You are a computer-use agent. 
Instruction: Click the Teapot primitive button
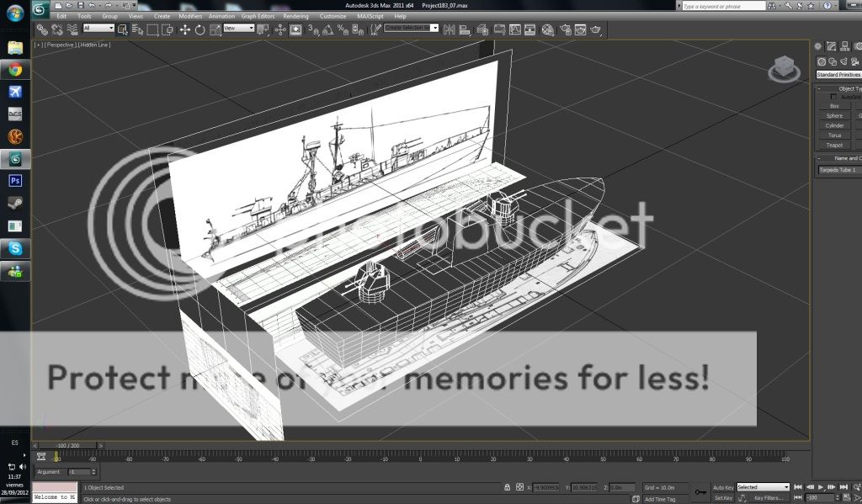pos(834,145)
